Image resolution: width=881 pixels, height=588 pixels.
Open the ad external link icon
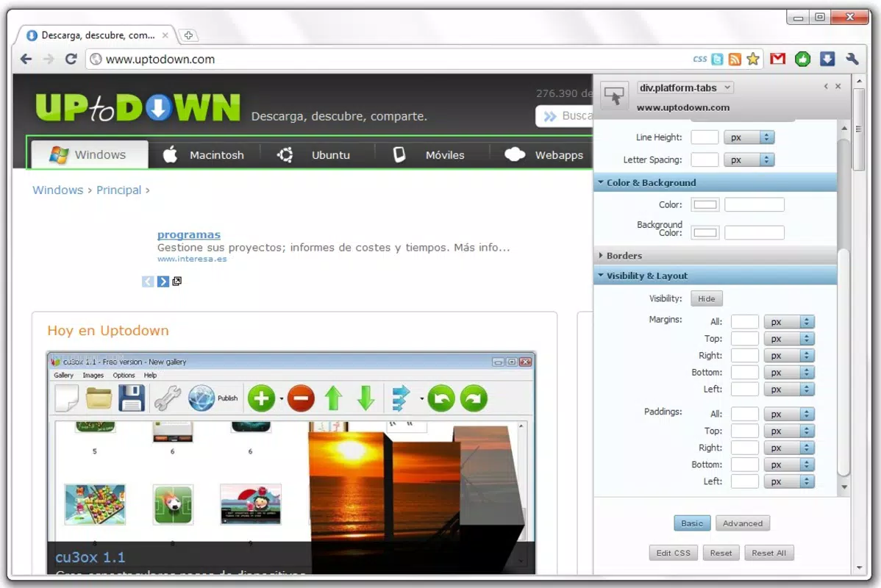click(x=177, y=281)
